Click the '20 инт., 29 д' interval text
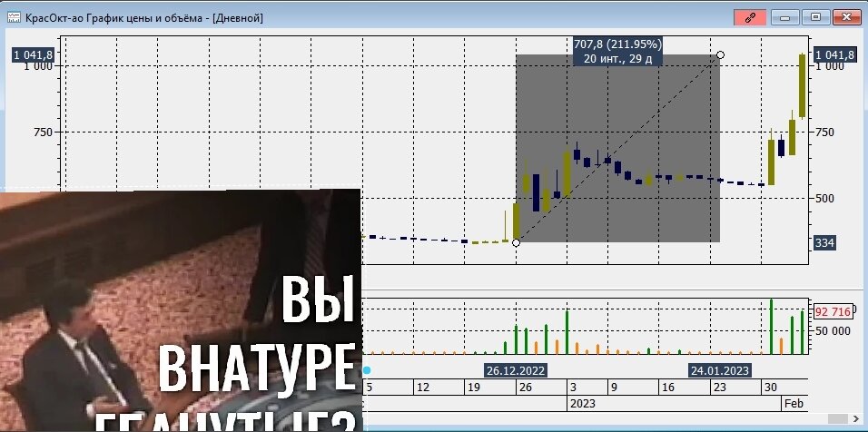Image resolution: width=868 pixels, height=432 pixels. tap(617, 58)
